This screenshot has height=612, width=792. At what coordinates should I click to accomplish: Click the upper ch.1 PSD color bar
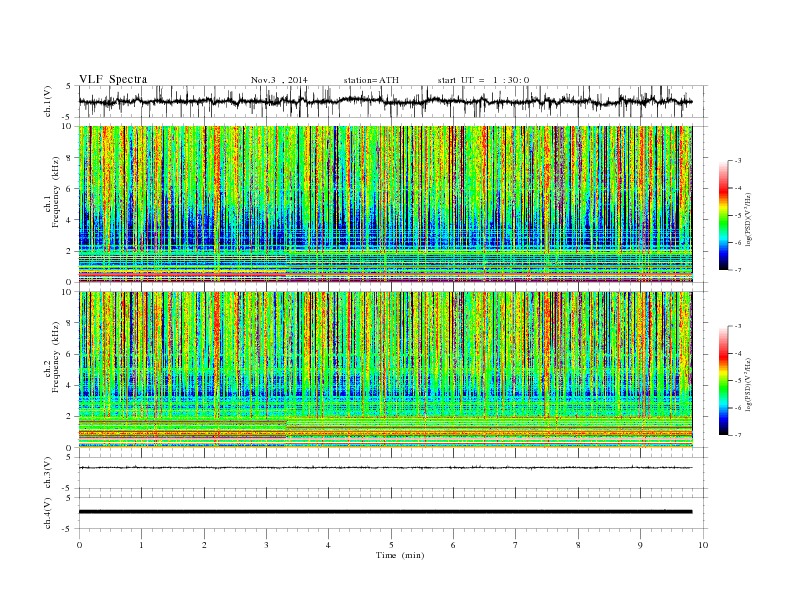click(x=723, y=215)
